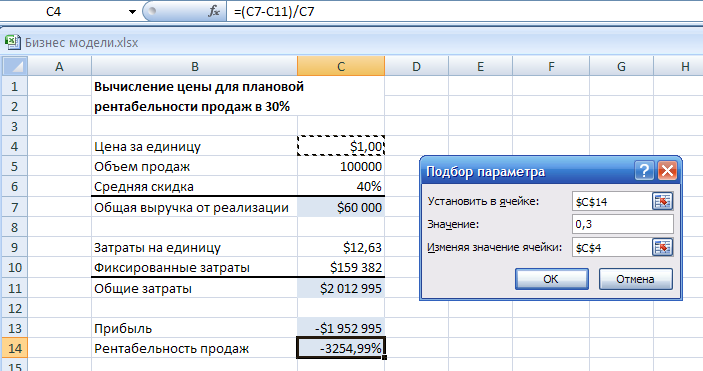Select cell C4 showing $1,00
The image size is (703, 371).
[x=341, y=146]
